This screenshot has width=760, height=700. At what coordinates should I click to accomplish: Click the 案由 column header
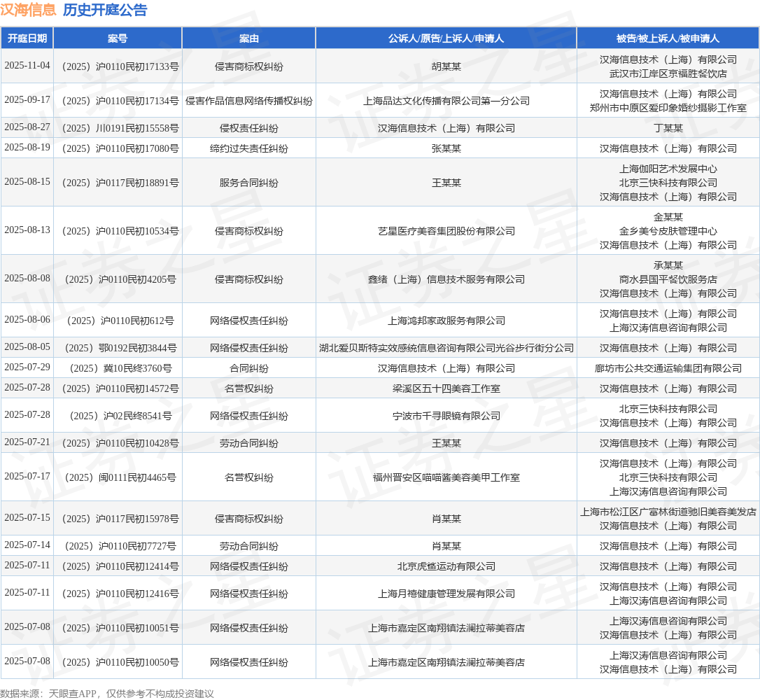click(x=248, y=38)
